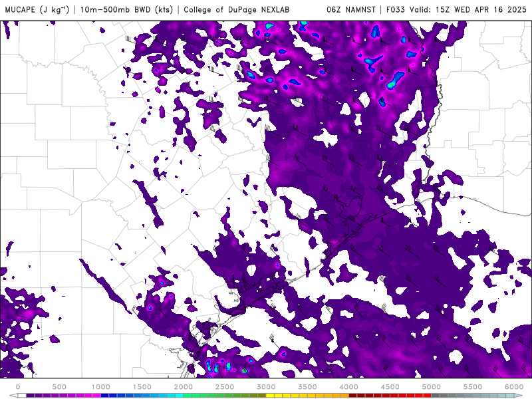Select the 3000 legend label

(x=266, y=387)
